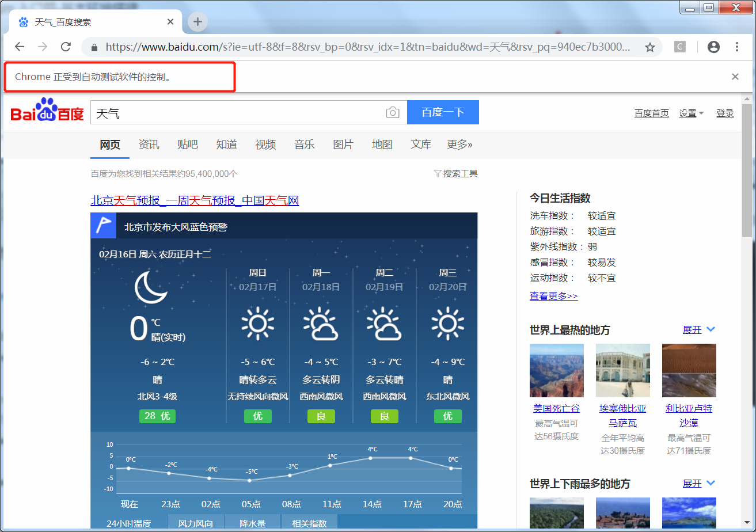Switch to the 资讯 tab
The width and height of the screenshot is (756, 532).
149,145
